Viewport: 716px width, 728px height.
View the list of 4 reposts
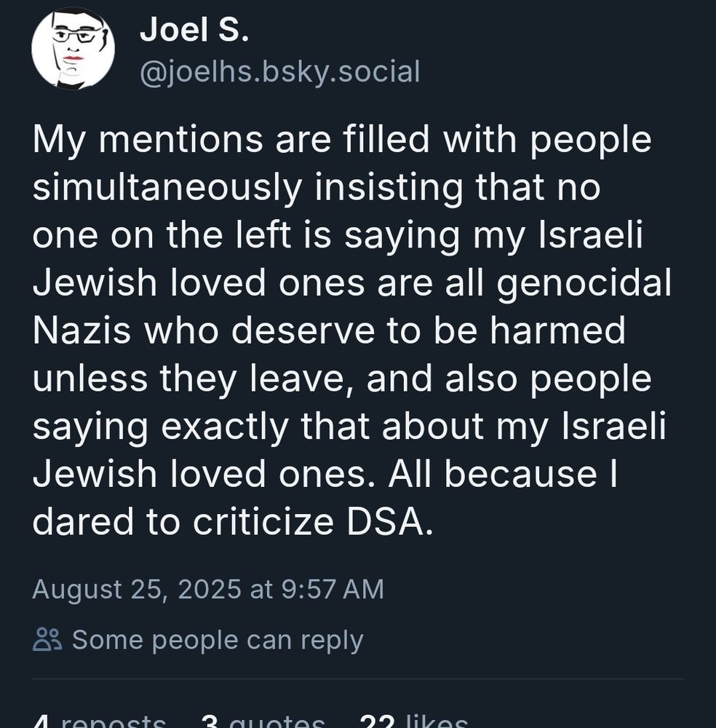coord(100,721)
